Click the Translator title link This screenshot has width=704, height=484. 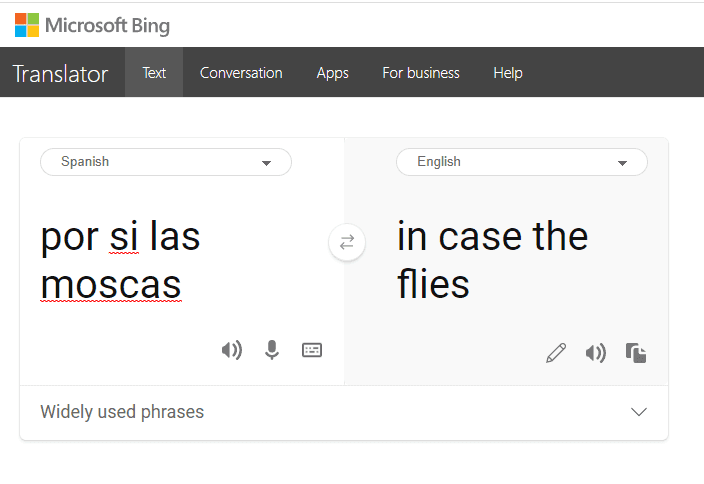[61, 74]
